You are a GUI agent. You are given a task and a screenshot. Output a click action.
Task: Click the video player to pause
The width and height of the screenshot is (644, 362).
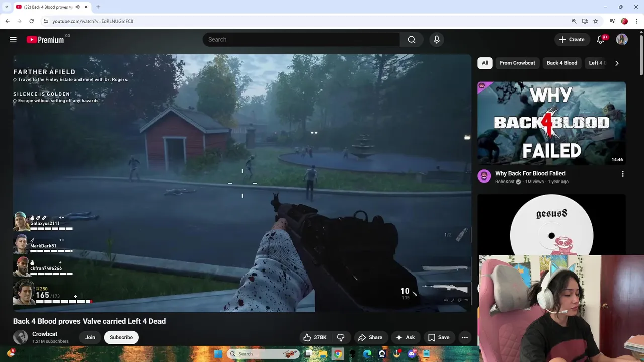242,183
